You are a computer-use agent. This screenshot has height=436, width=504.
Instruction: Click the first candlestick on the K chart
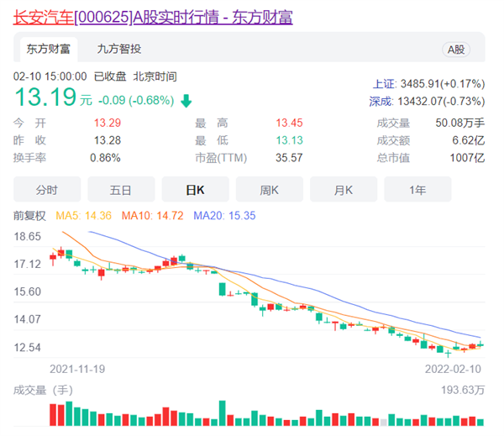(53, 257)
